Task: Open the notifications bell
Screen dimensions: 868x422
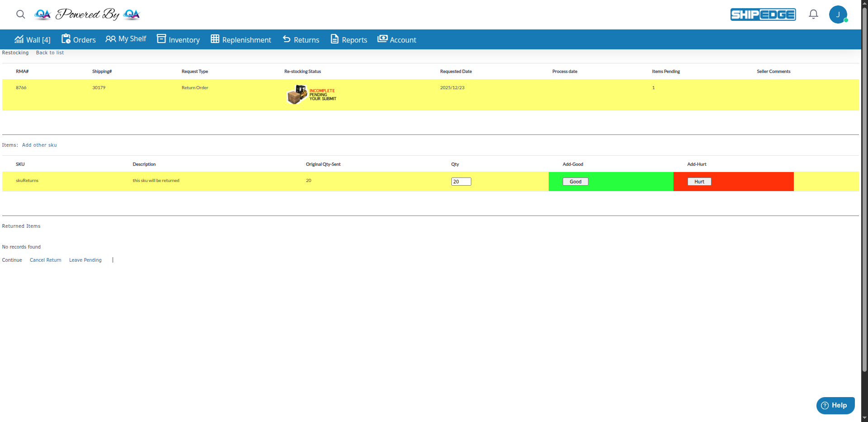Action: point(813,14)
